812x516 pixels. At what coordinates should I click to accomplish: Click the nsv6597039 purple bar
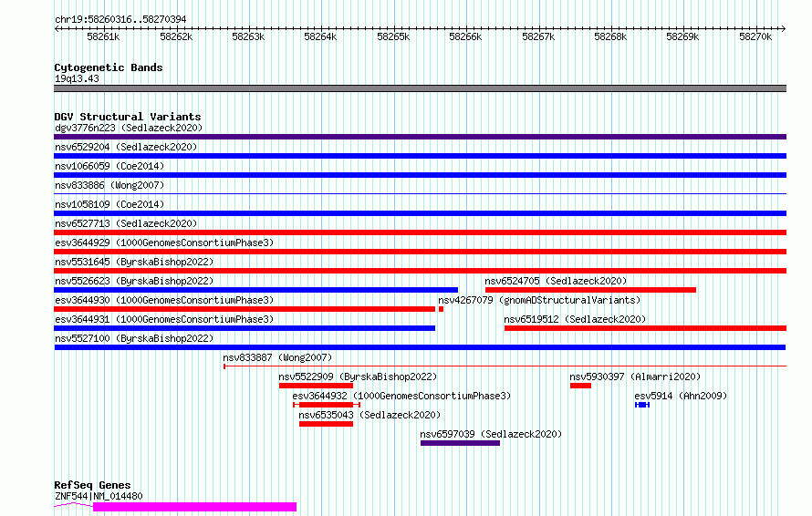(461, 443)
